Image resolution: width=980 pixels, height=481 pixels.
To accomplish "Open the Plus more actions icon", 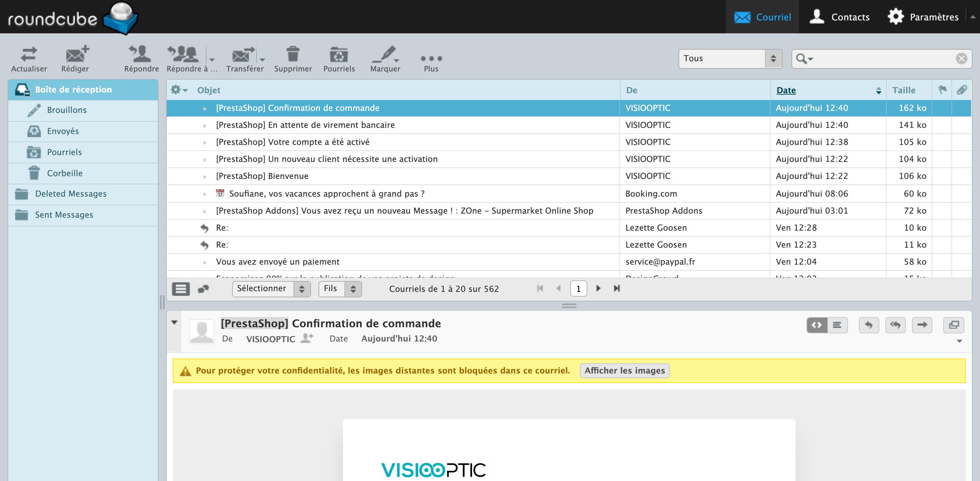I will pos(431,59).
